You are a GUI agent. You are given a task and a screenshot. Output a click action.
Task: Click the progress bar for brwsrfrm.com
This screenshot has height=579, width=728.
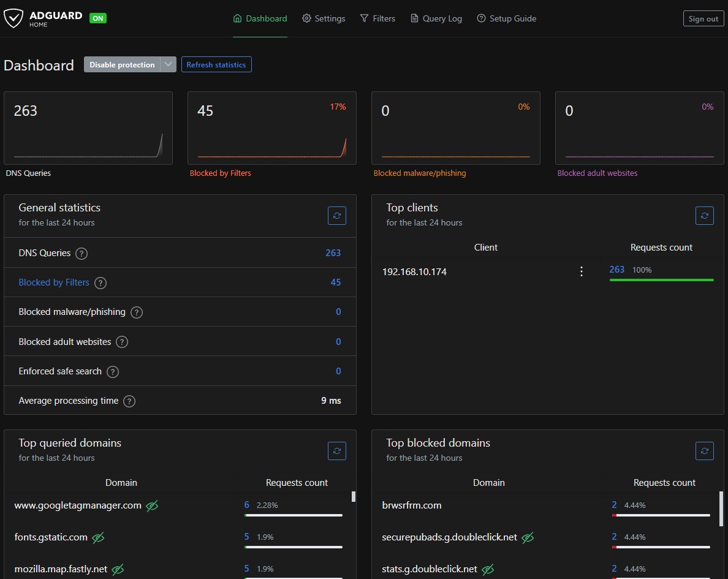(x=661, y=515)
